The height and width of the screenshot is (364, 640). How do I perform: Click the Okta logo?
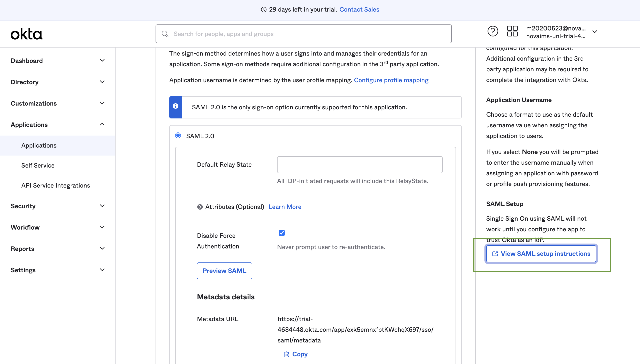(26, 34)
